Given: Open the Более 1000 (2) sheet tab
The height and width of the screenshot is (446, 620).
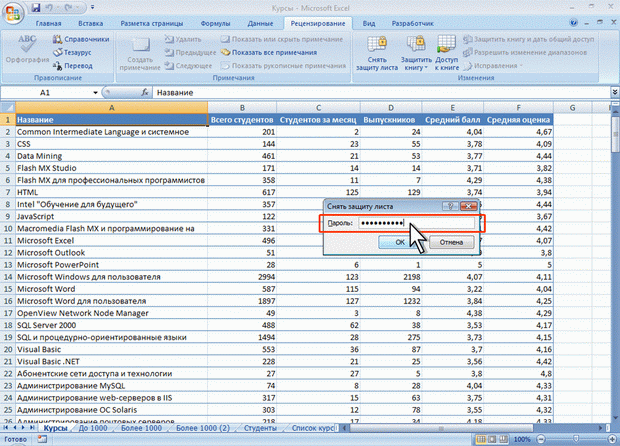Looking at the screenshot, I should (202, 428).
